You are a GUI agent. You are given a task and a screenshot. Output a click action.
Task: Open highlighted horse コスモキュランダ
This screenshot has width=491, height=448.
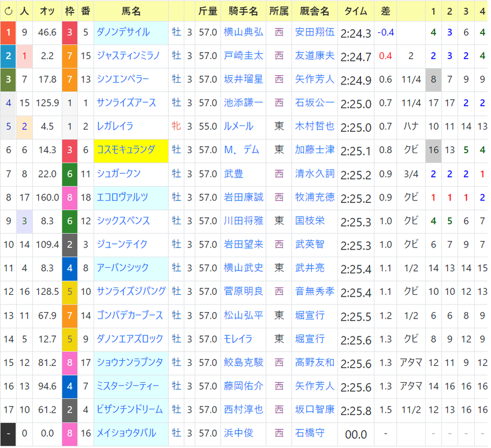126,150
